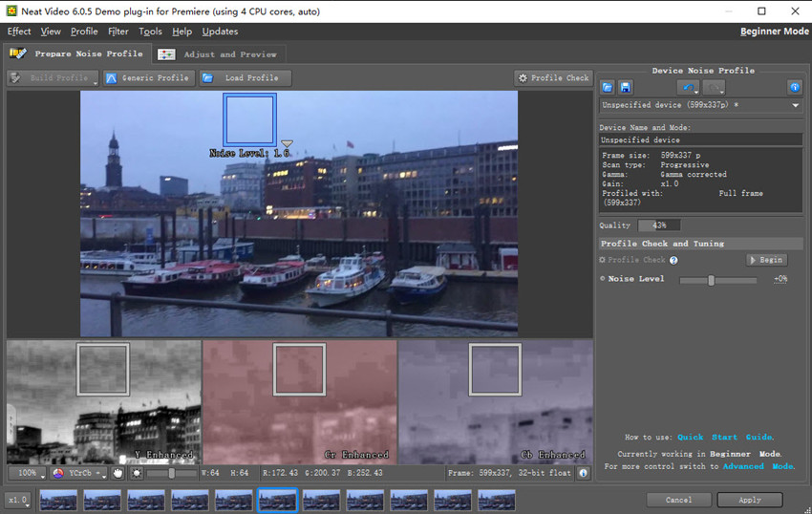Click the Frame: 599x337, 32-bit float text

point(509,473)
